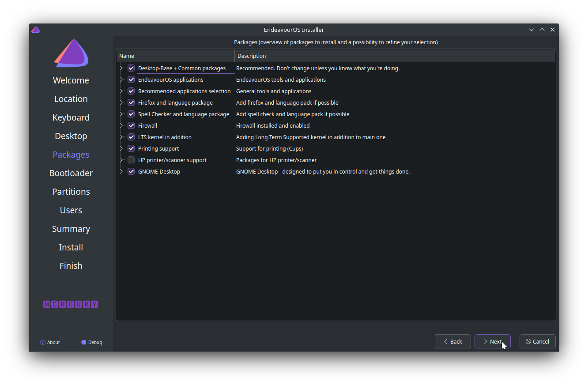Select the Keyboard step
Screen dimensions: 588x386
(x=71, y=117)
